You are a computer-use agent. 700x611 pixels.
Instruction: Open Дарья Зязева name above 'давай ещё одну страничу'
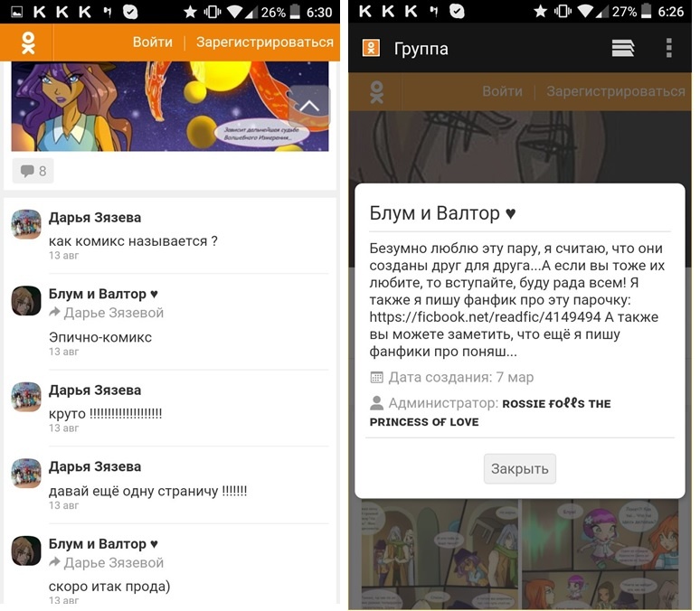95,466
